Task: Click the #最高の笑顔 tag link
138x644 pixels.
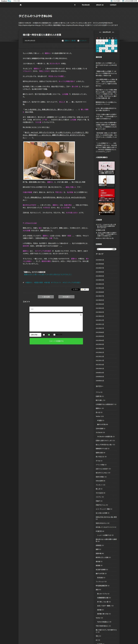Action: point(38,283)
